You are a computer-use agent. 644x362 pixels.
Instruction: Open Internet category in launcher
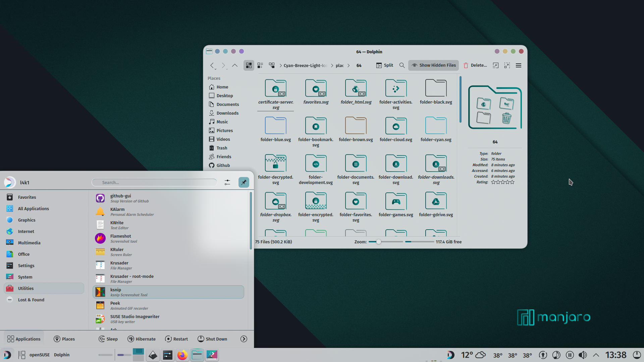click(44, 231)
